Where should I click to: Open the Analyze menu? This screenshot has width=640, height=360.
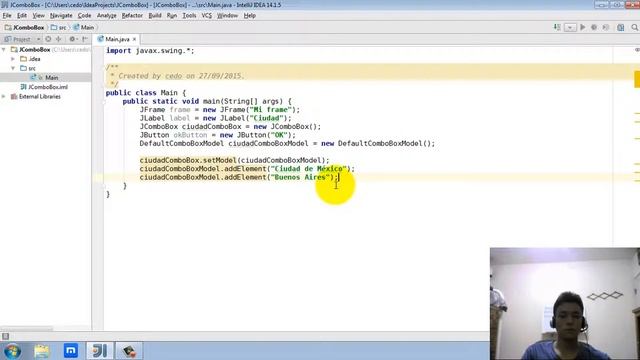click(107, 16)
